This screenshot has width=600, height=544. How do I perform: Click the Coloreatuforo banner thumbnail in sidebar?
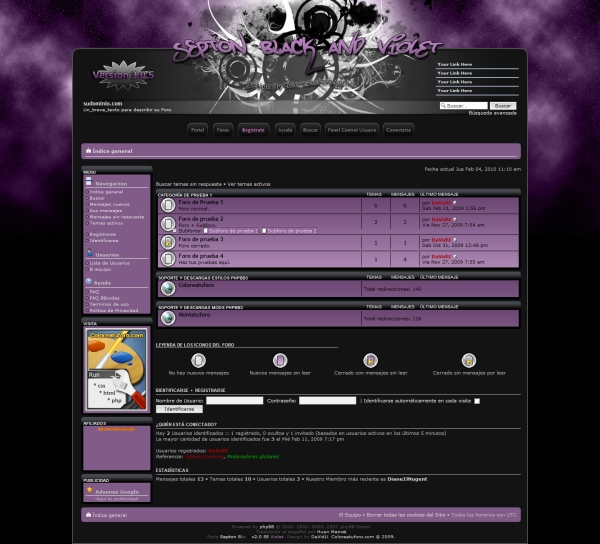point(117,368)
